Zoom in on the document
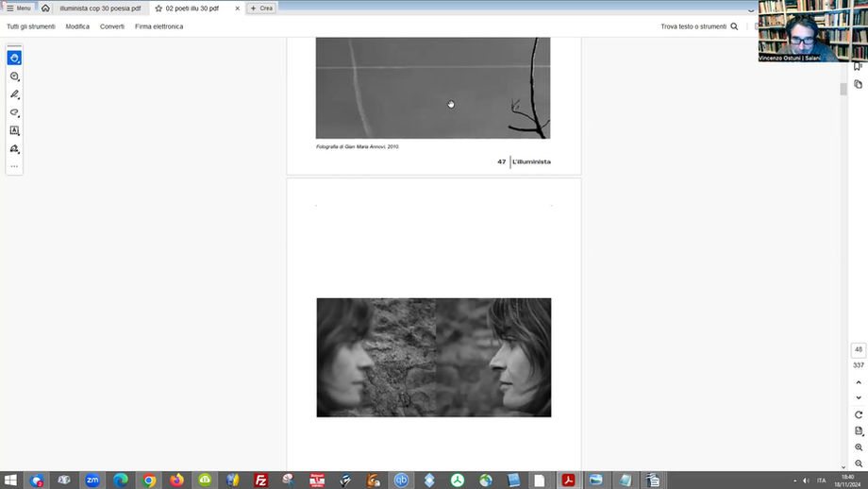Image resolution: width=868 pixels, height=489 pixels. coord(859,447)
